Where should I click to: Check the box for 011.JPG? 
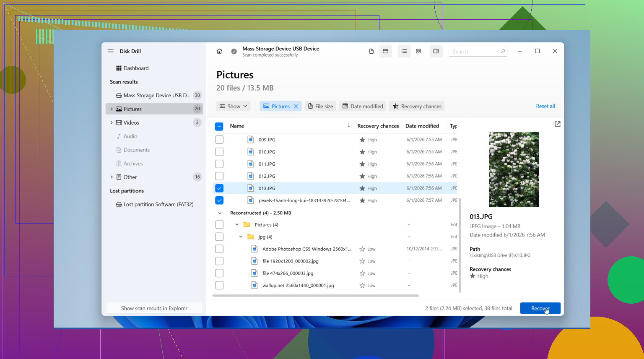219,164
